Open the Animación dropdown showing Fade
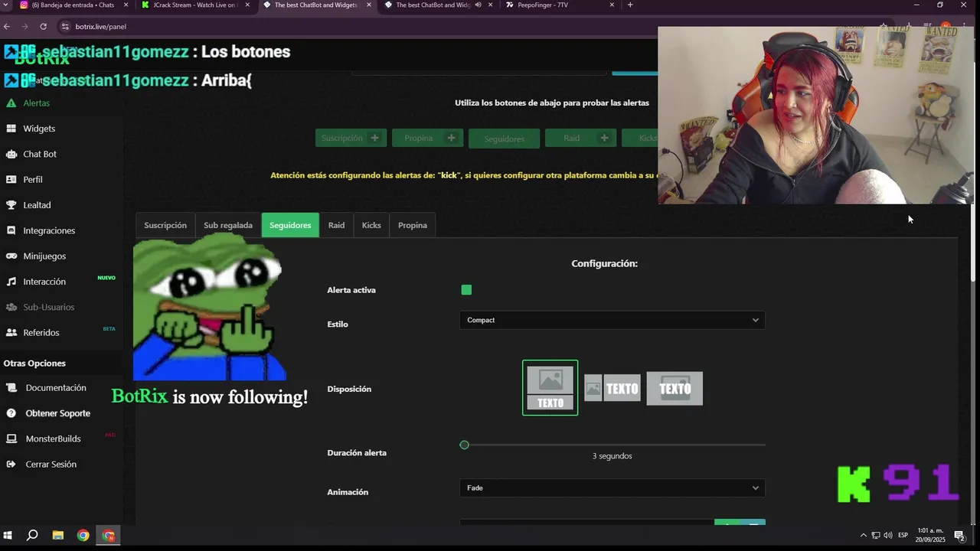Screen dimensions: 980x551 [x=612, y=487]
